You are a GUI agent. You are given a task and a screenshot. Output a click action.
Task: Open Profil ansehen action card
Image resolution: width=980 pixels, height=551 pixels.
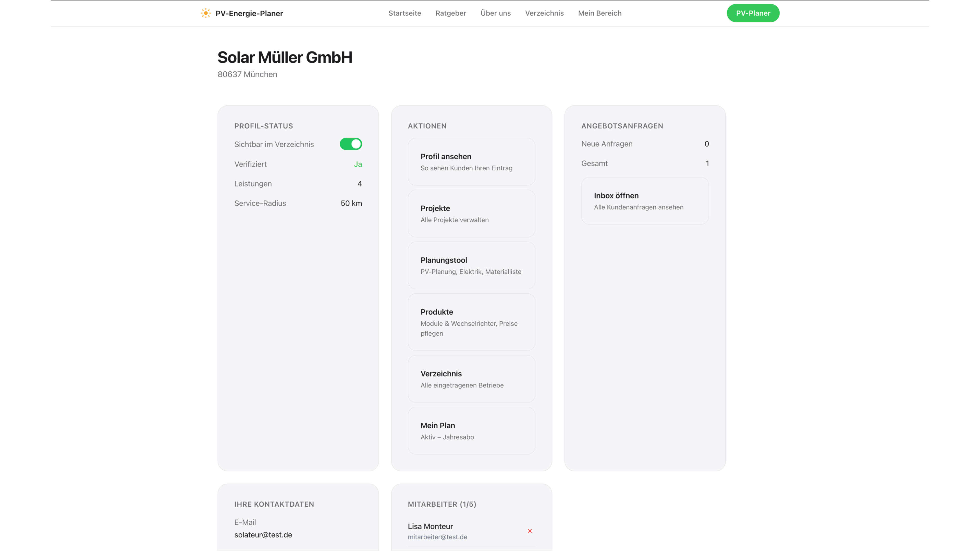471,162
